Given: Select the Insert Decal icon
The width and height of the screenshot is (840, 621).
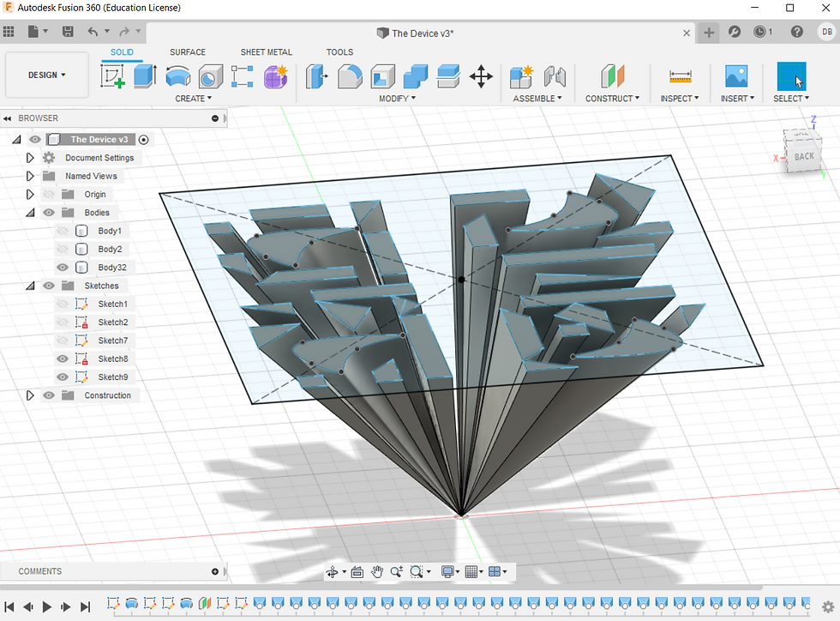Looking at the screenshot, I should (x=736, y=76).
